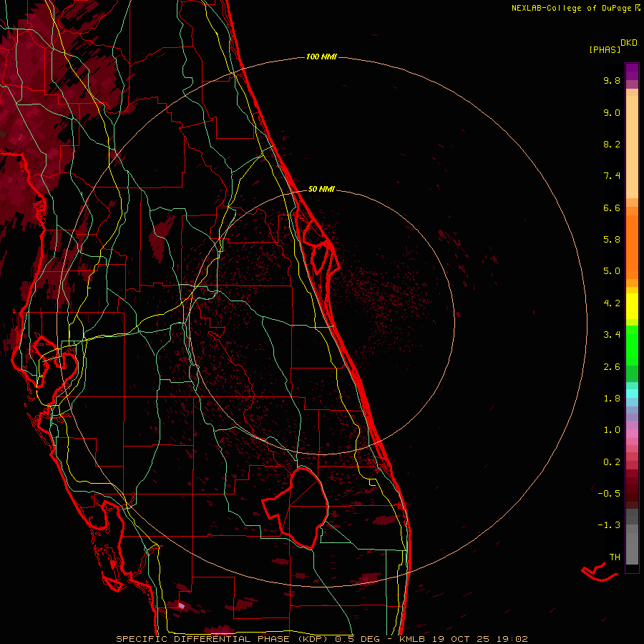Click the 9.8 scale value
This screenshot has width=644, height=644.
coord(612,80)
